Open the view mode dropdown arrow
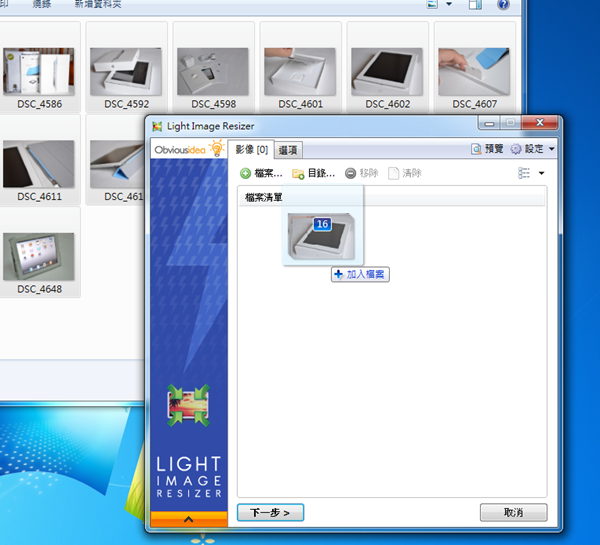This screenshot has width=600, height=545. pyautogui.click(x=541, y=173)
